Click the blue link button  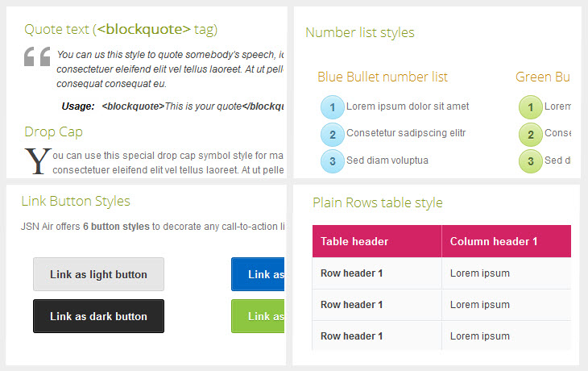click(258, 274)
